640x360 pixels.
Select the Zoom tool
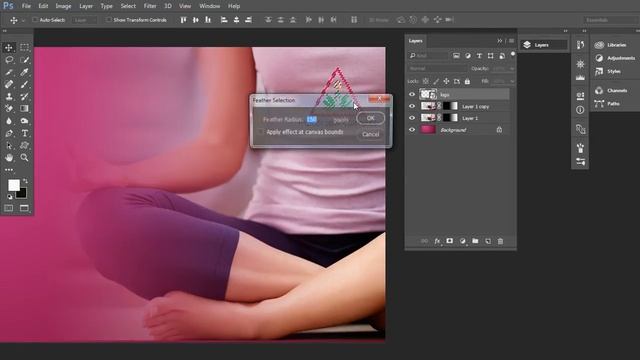pyautogui.click(x=24, y=158)
